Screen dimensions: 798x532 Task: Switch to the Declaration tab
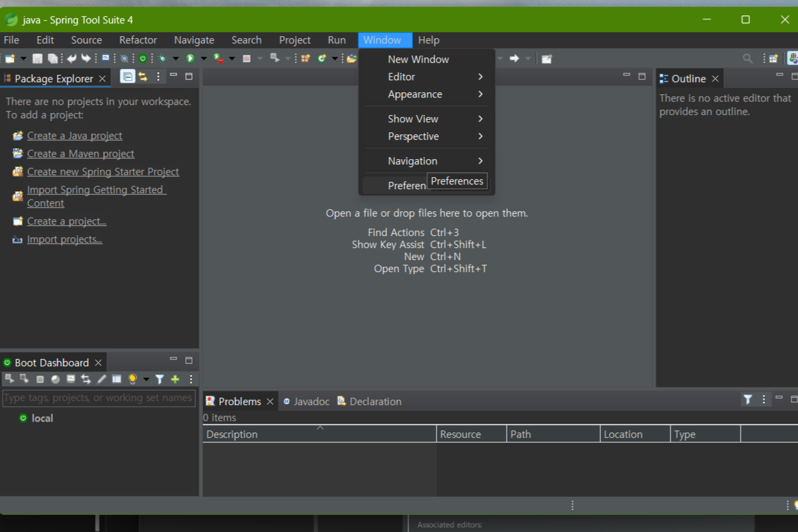370,401
